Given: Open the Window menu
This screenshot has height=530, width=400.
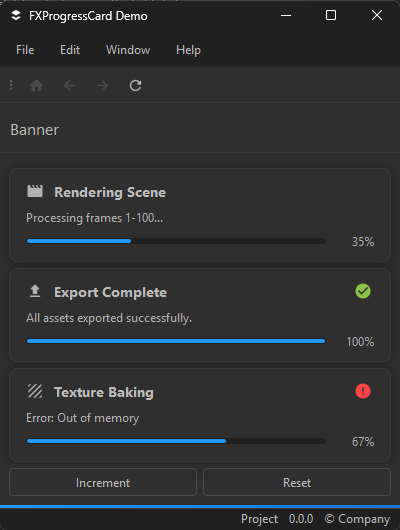Looking at the screenshot, I should click(x=128, y=50).
